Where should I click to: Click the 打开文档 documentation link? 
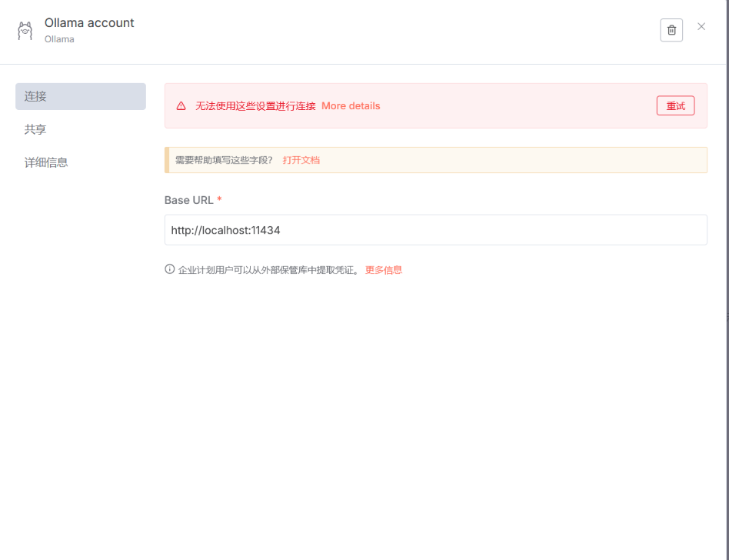[x=301, y=160]
